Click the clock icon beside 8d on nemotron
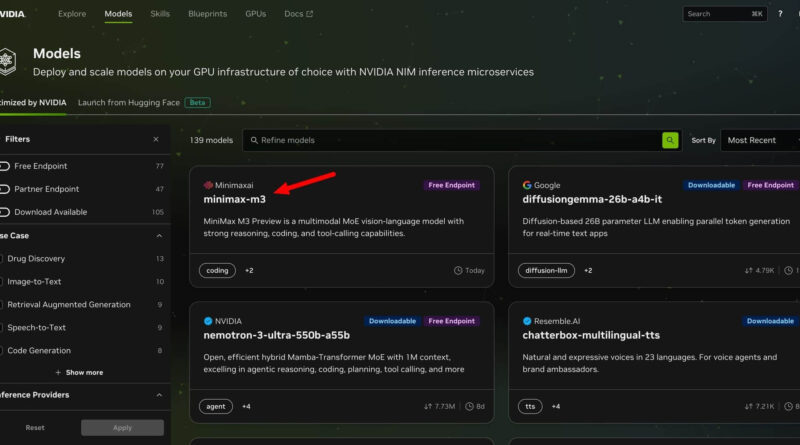The image size is (800, 445). click(469, 406)
